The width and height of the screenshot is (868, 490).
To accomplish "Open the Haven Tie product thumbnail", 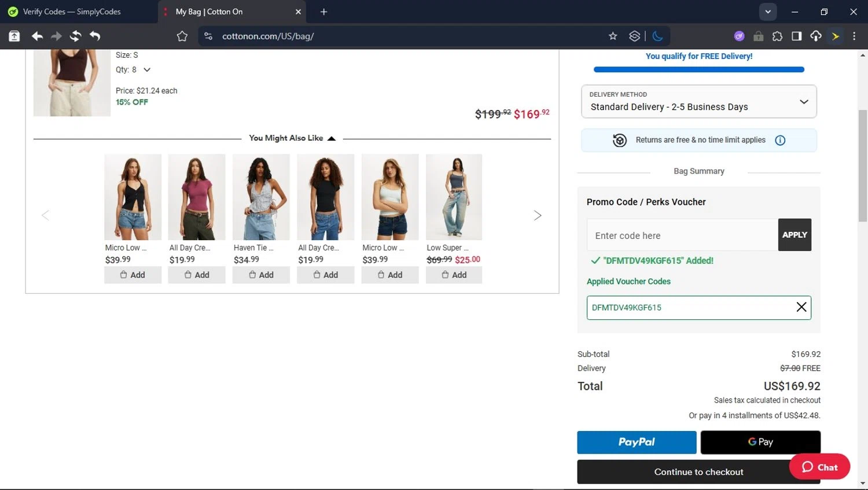I will coord(261,197).
